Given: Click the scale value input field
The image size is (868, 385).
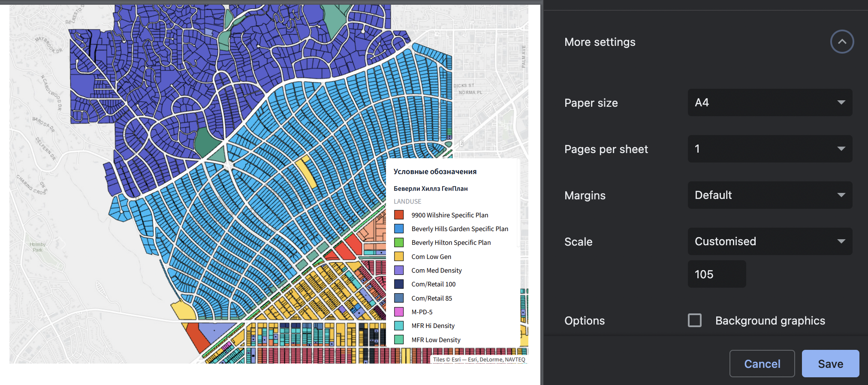Looking at the screenshot, I should (716, 274).
